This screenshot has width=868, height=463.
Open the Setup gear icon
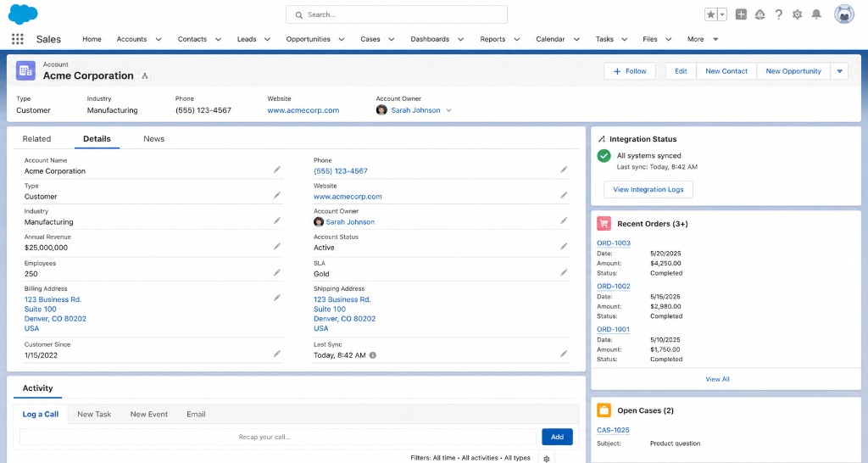click(797, 15)
